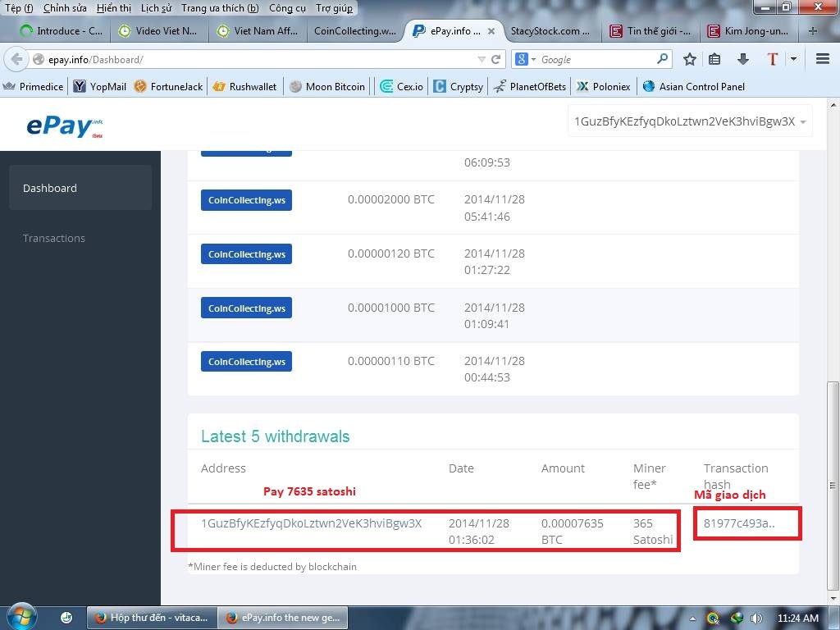The width and height of the screenshot is (840, 630).
Task: Open the Asian Control Panel bookmark
Action: (x=694, y=86)
